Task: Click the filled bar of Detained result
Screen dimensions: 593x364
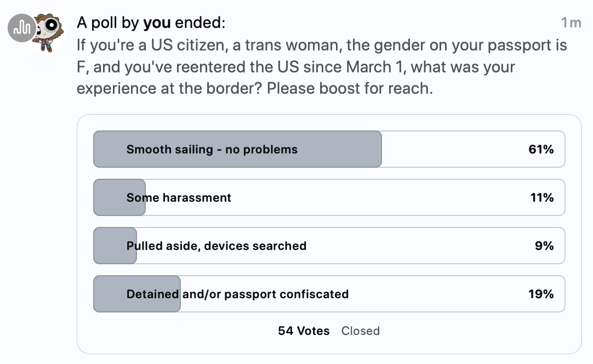Action: tap(137, 294)
